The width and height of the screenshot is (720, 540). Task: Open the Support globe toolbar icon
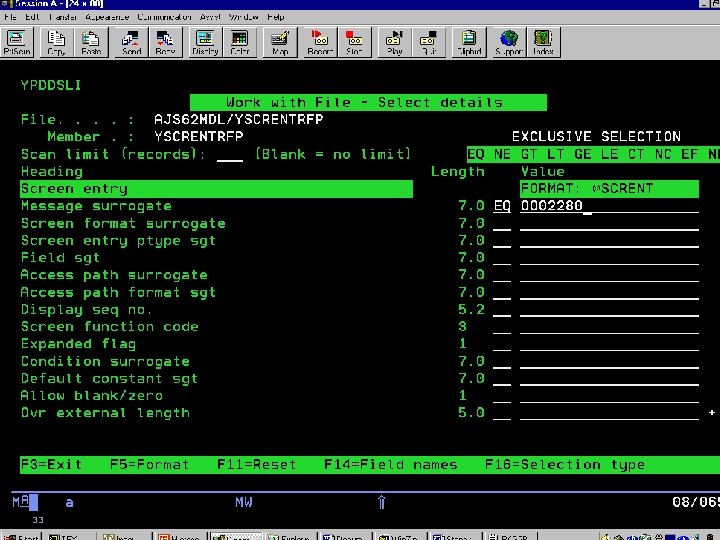coord(509,42)
